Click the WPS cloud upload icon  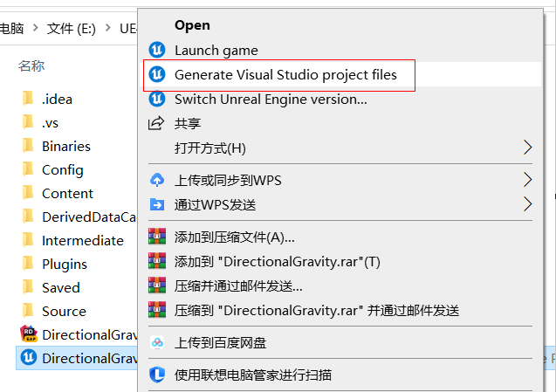[157, 180]
